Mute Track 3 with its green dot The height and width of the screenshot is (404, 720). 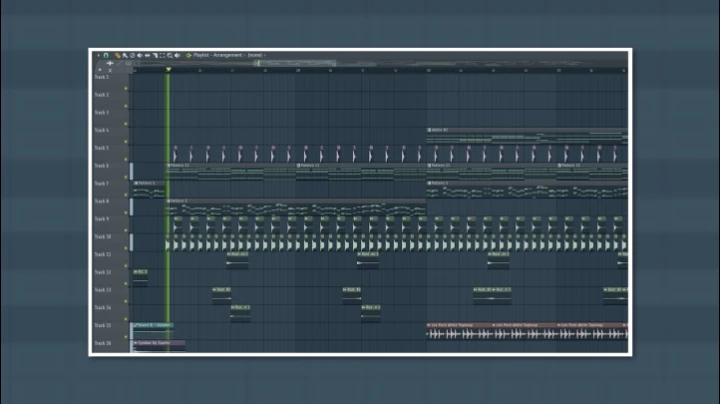coord(126,124)
